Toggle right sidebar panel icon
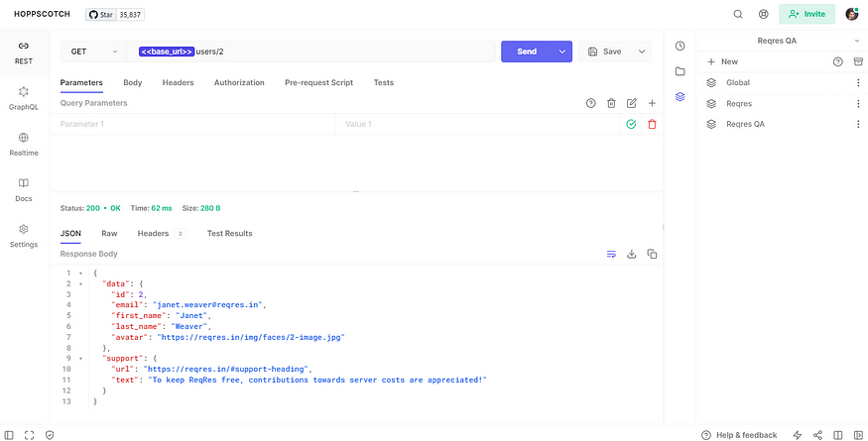The image size is (868, 441). coord(859,435)
